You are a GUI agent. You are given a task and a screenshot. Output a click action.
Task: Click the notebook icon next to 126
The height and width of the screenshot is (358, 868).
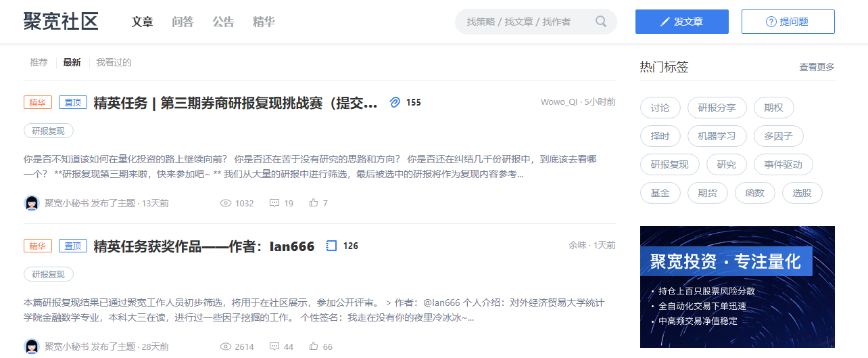331,246
